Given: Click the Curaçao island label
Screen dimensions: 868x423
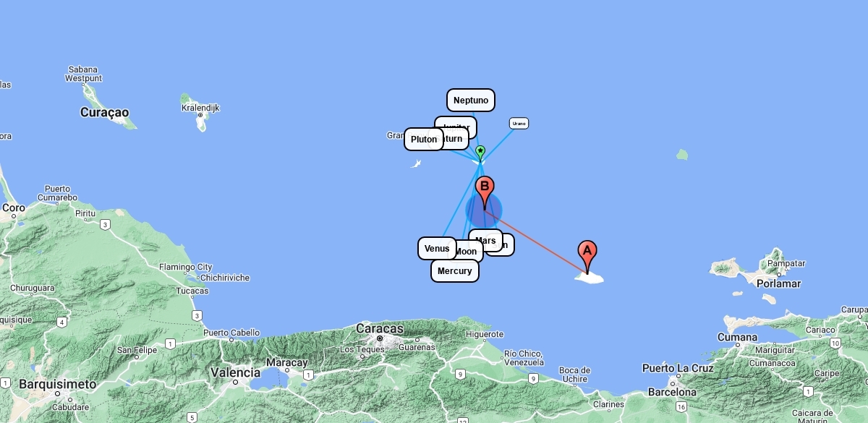Looking at the screenshot, I should (x=104, y=112).
